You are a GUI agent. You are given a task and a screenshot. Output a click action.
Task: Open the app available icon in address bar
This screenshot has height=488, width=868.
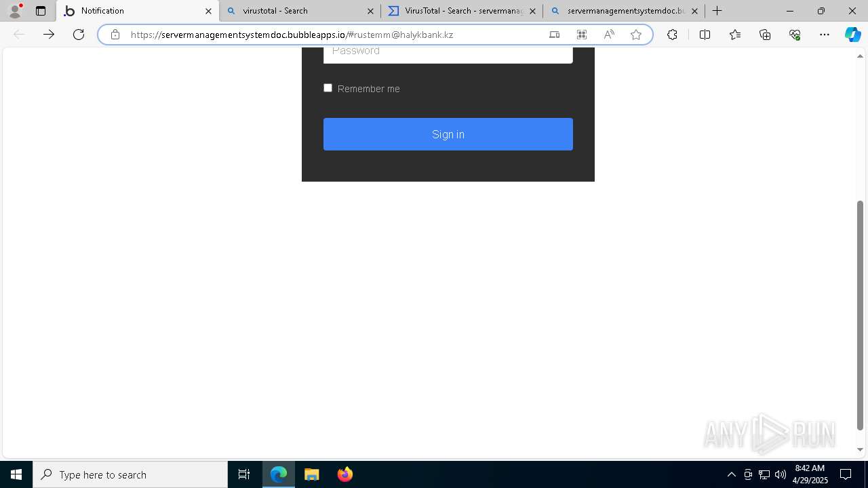point(554,35)
